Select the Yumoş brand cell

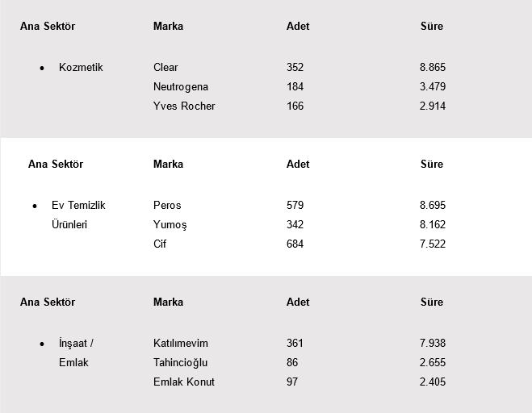click(x=170, y=224)
